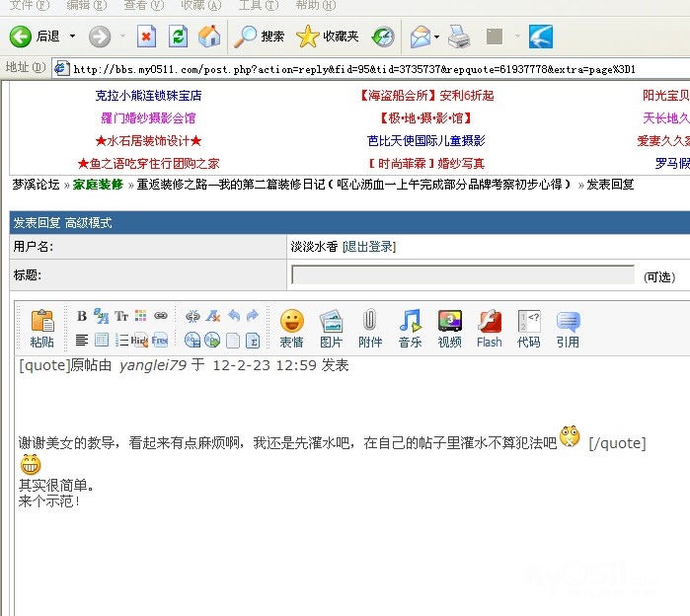Click the undo arrow in editor toolbar
The height and width of the screenshot is (616, 690).
(234, 316)
